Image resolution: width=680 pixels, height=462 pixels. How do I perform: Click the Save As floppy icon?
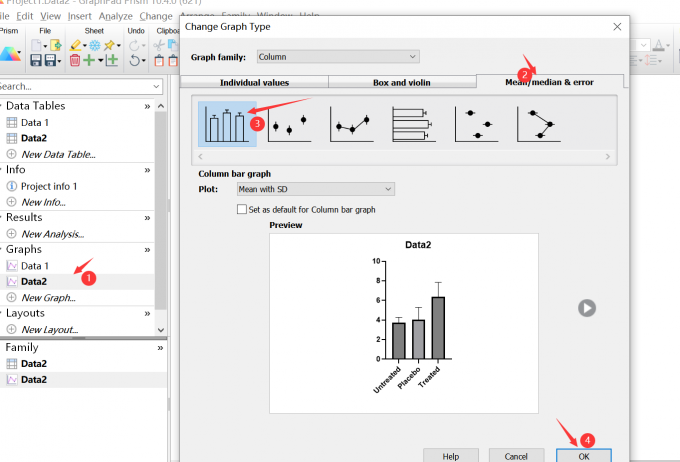click(50, 60)
